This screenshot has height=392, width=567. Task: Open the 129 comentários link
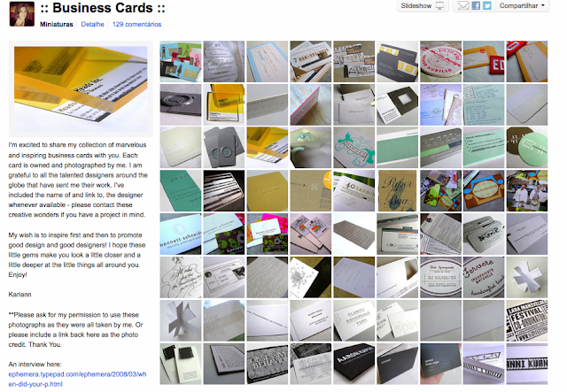pyautogui.click(x=136, y=24)
